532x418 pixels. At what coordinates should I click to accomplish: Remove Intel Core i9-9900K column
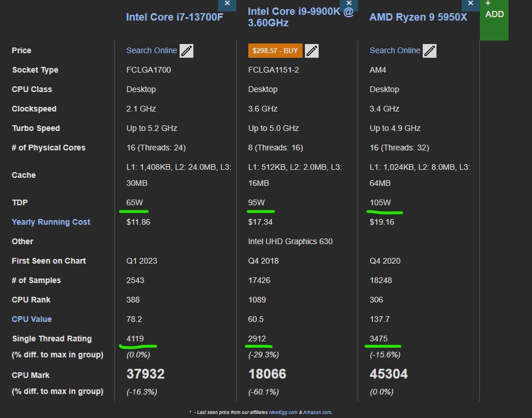click(349, 5)
